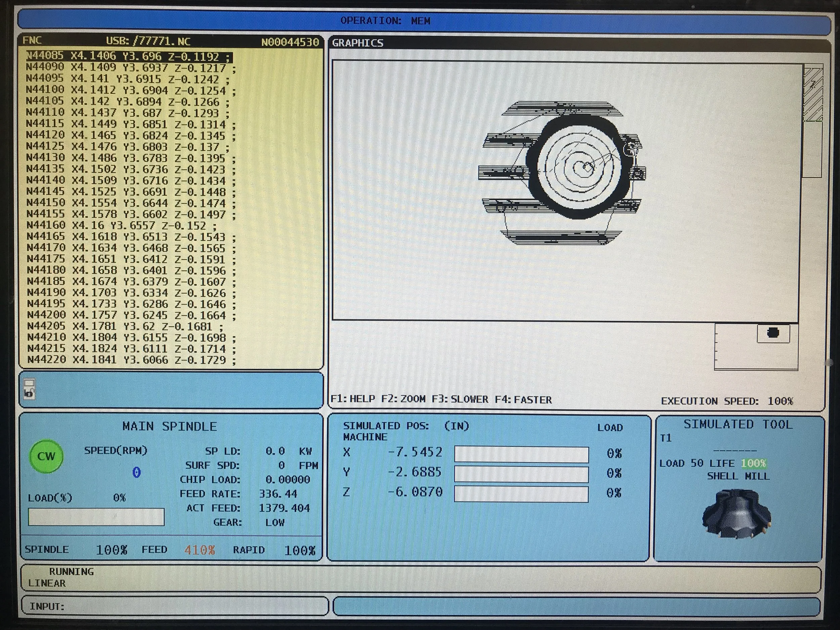Screen dimensions: 840x630
Task: Click the INPUT: field
Action: 175,606
